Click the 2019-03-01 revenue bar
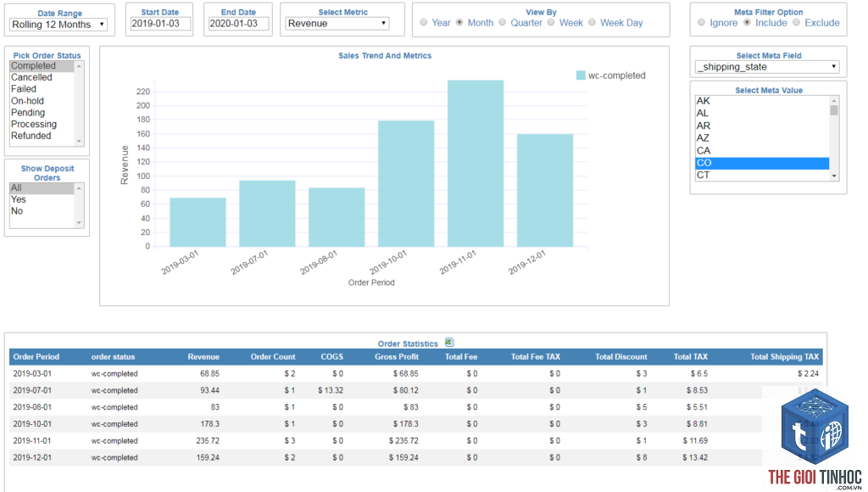Viewport: 868px width, 492px height. pos(198,222)
